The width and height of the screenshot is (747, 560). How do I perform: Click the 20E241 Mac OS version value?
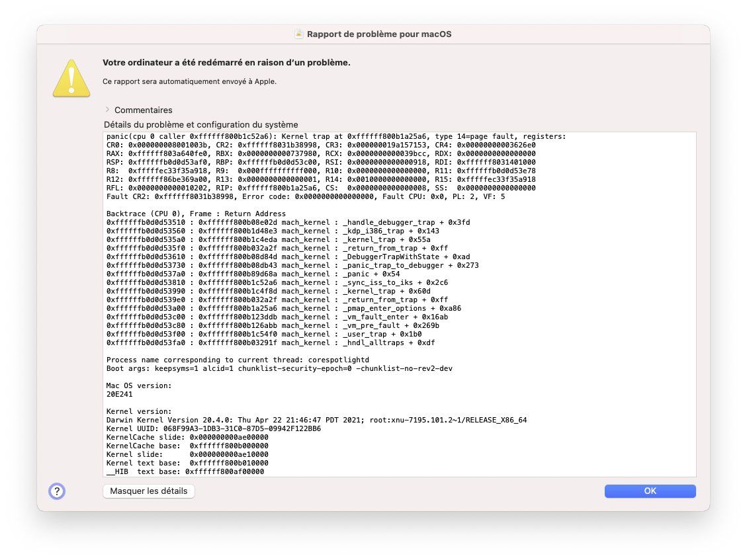(x=119, y=394)
